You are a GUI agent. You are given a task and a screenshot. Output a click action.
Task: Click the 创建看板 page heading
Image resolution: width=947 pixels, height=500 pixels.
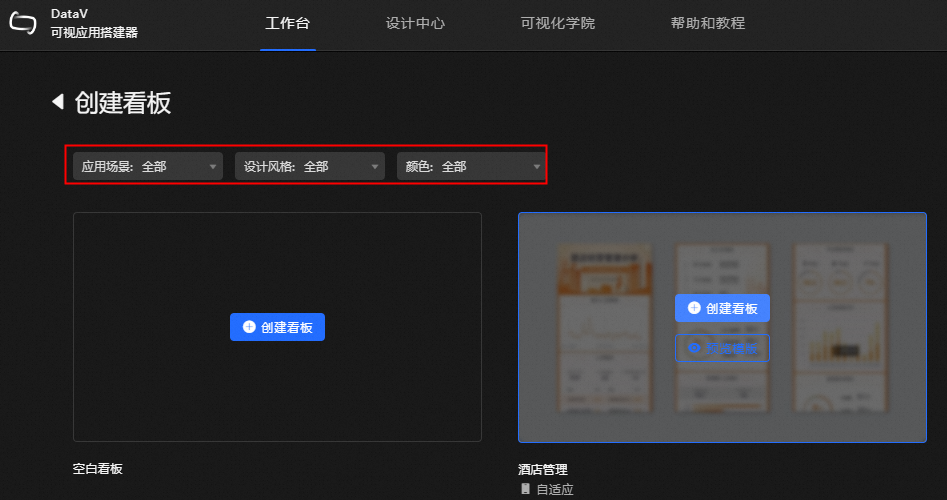tap(123, 102)
